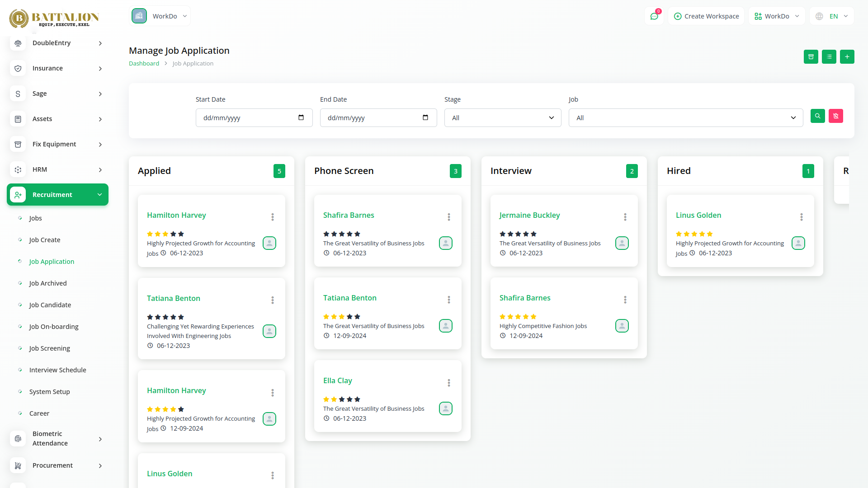Open the Job filter dropdown
Viewport: 868px width, 488px height.
coord(685,118)
